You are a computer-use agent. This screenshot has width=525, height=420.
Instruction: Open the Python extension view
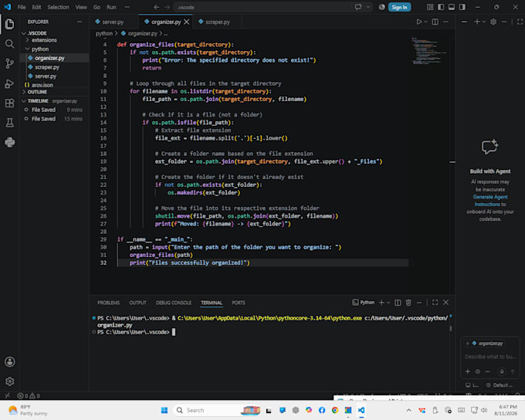pos(10,142)
